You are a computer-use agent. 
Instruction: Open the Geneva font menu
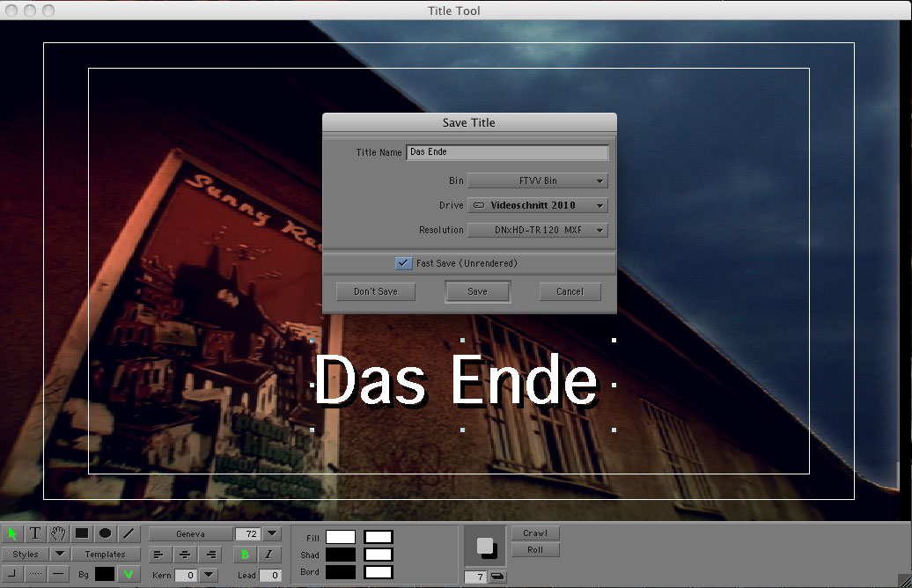point(190,533)
